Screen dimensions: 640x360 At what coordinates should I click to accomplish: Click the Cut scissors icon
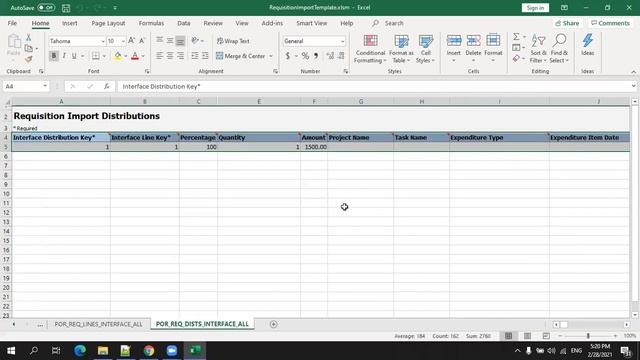pos(29,38)
